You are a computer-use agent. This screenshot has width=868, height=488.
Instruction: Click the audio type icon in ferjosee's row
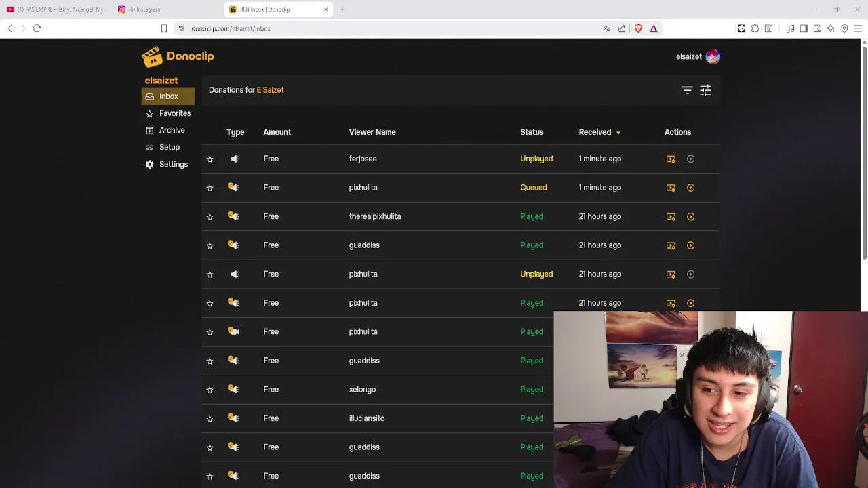pyautogui.click(x=235, y=159)
